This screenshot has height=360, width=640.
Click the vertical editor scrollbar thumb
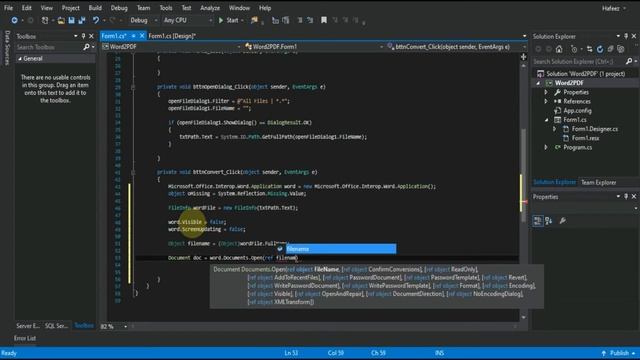point(524,176)
